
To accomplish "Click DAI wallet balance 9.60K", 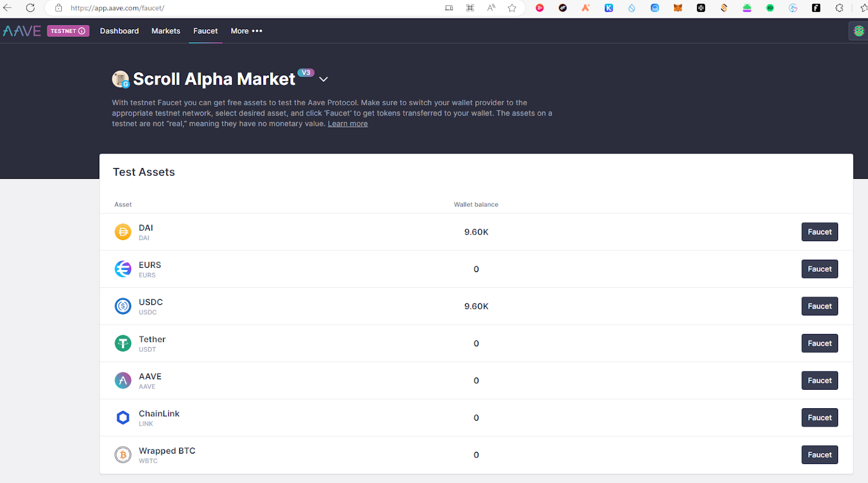I will [476, 232].
